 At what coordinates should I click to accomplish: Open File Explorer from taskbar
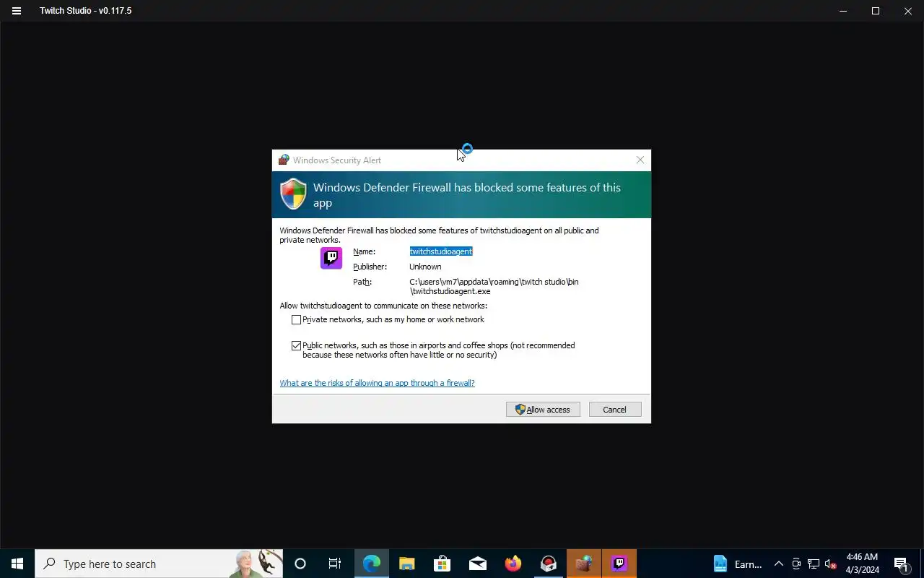pos(407,564)
